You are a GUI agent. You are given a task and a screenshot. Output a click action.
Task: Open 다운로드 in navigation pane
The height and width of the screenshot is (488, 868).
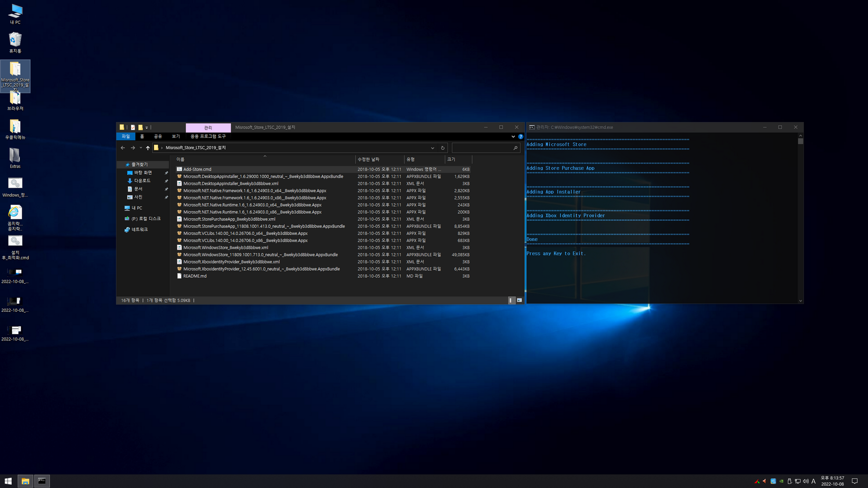(x=142, y=181)
